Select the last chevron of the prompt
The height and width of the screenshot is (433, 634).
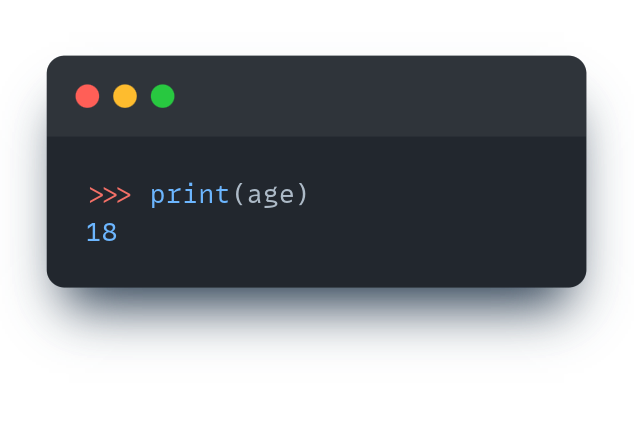(x=123, y=195)
